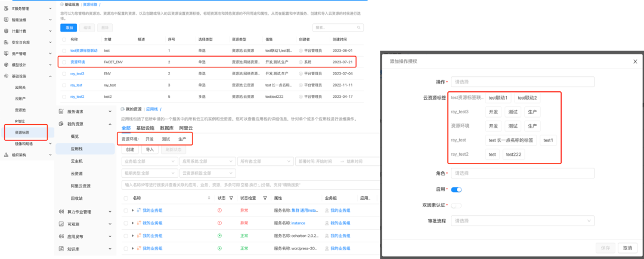Image resolution: width=644 pixels, height=259 pixels.
Task: Click the 角色 select field in dialog
Action: [x=522, y=173]
